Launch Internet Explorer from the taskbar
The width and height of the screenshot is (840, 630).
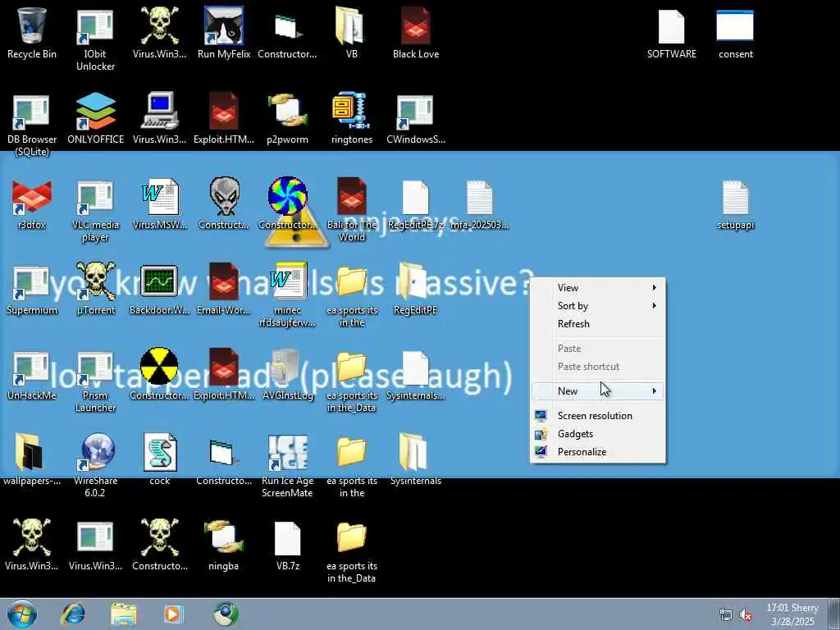click(73, 614)
